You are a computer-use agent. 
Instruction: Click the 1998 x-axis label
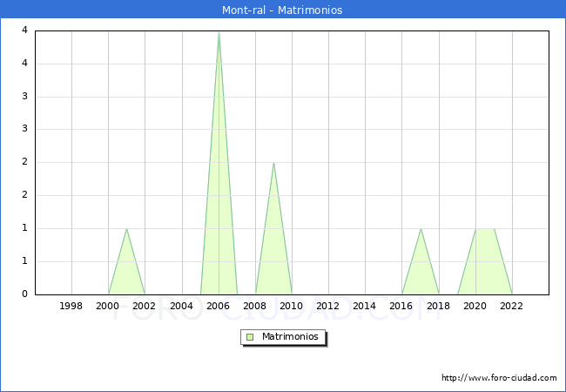point(71,306)
